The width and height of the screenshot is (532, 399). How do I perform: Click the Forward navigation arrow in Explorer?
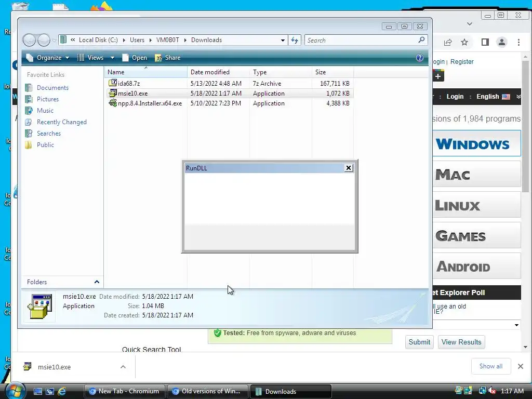[44, 40]
